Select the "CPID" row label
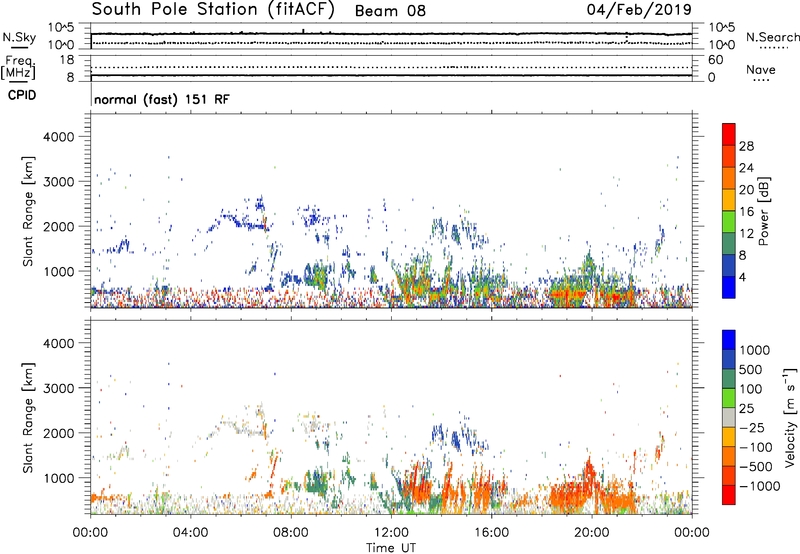The width and height of the screenshot is (800, 554). (x=22, y=95)
